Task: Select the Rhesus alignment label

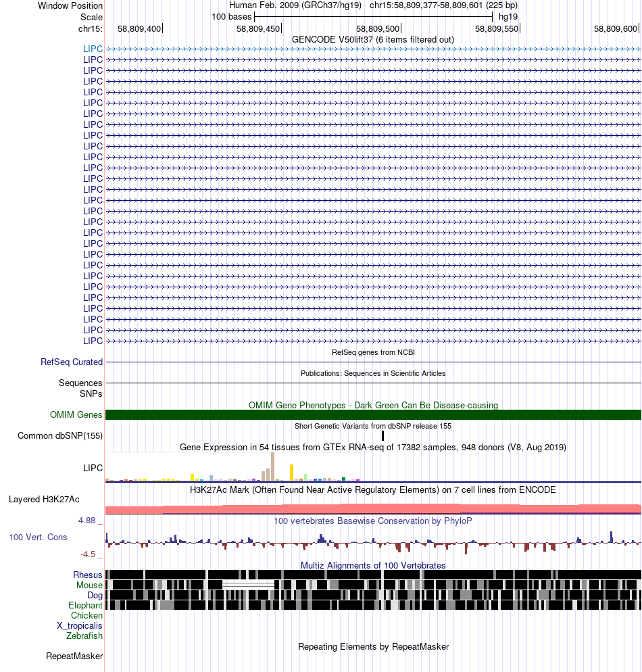Action: [88, 575]
